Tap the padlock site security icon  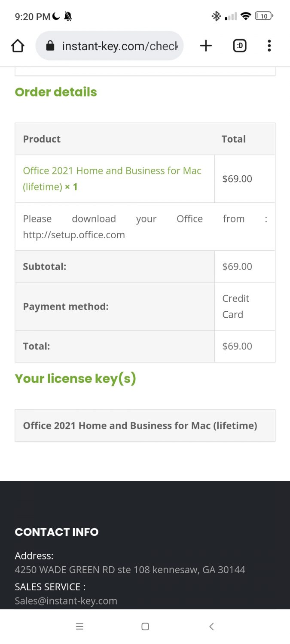click(50, 46)
